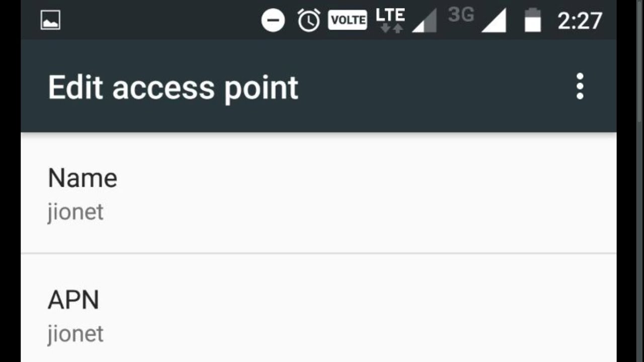
Task: Edit the jionet value under Name
Action: click(x=75, y=212)
